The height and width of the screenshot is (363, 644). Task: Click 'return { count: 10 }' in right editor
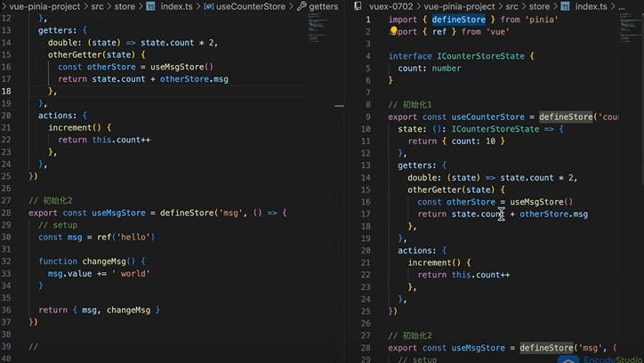click(456, 141)
